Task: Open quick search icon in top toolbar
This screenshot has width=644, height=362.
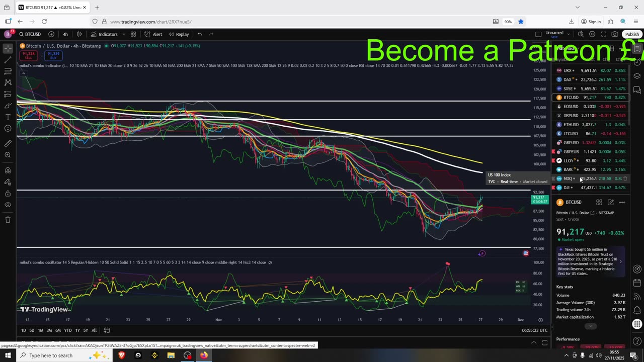Action: (x=581, y=34)
